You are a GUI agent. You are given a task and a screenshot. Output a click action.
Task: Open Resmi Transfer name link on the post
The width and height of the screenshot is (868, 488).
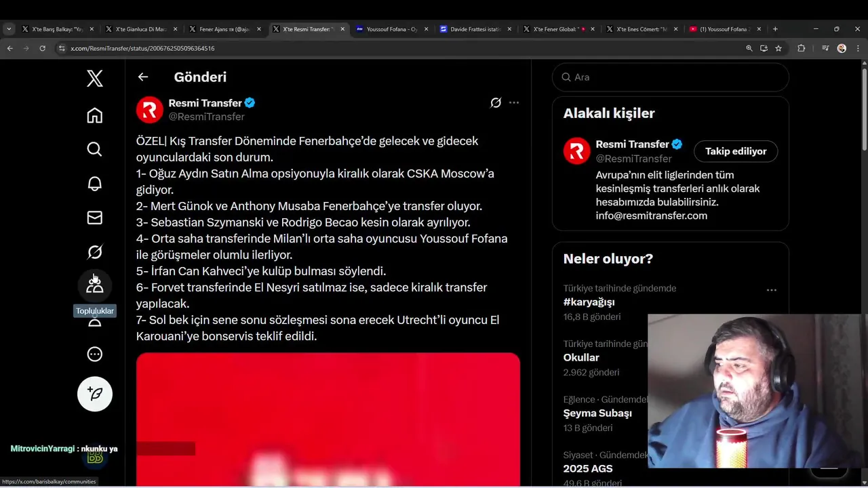pos(205,103)
